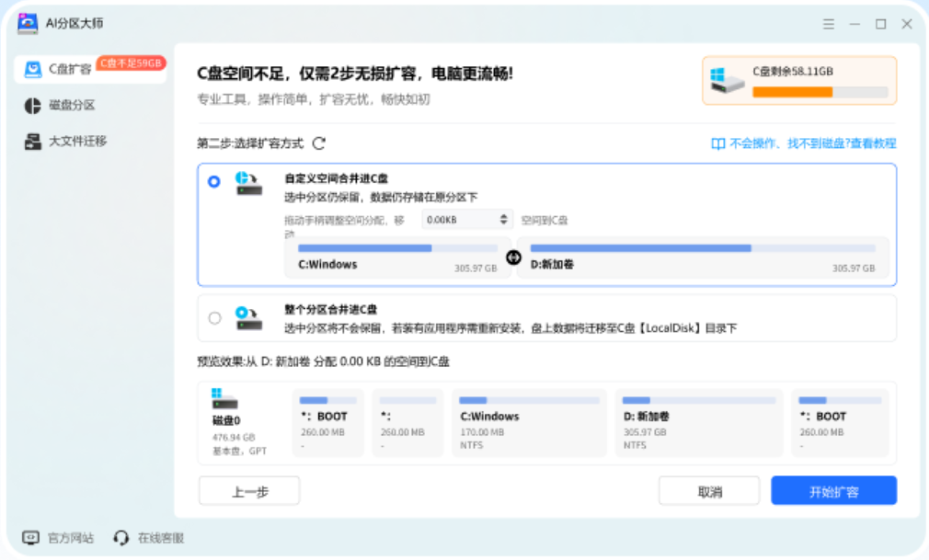Open the C盘扩容 sidebar section
The height and width of the screenshot is (560, 929).
pos(90,69)
